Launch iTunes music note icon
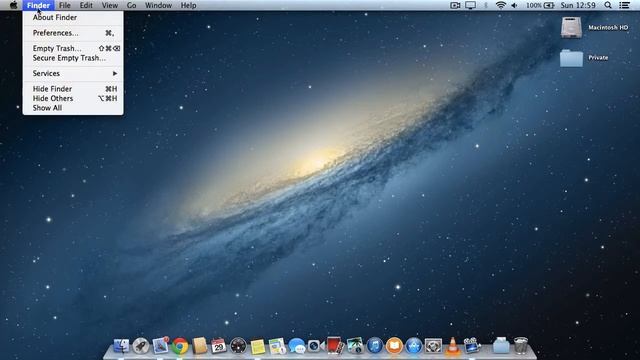640x360 pixels. (374, 346)
